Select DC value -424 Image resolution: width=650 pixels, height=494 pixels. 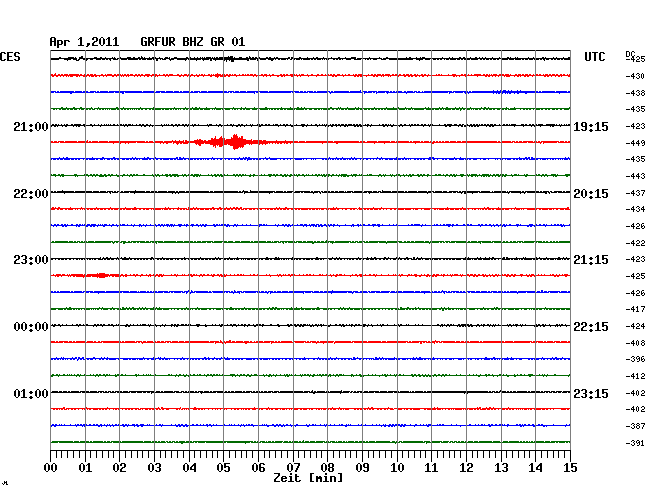pyautogui.click(x=635, y=326)
